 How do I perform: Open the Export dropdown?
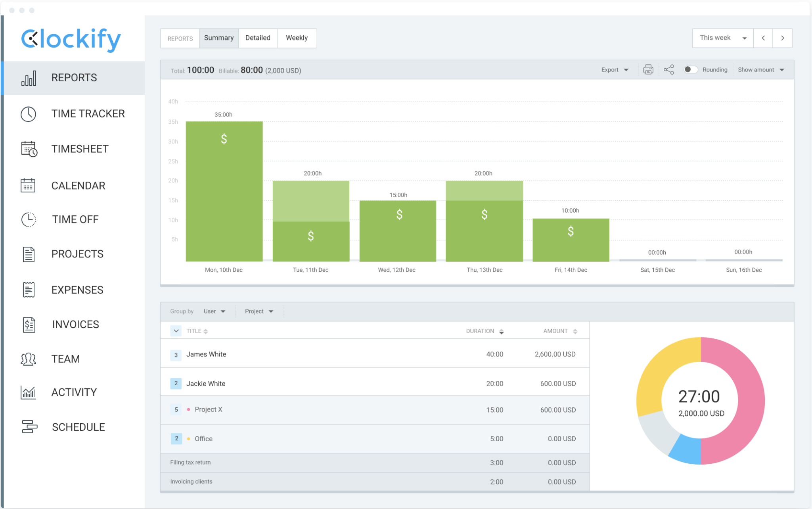614,69
